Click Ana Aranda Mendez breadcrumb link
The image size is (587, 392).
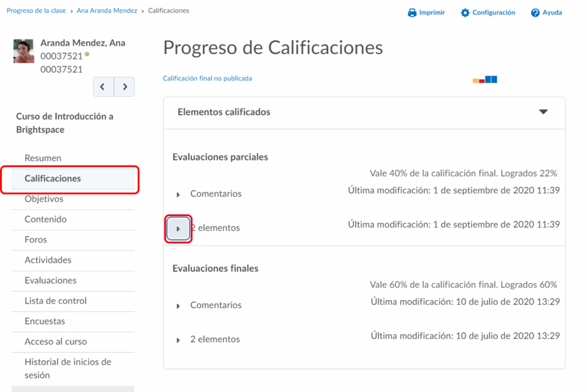coord(107,11)
